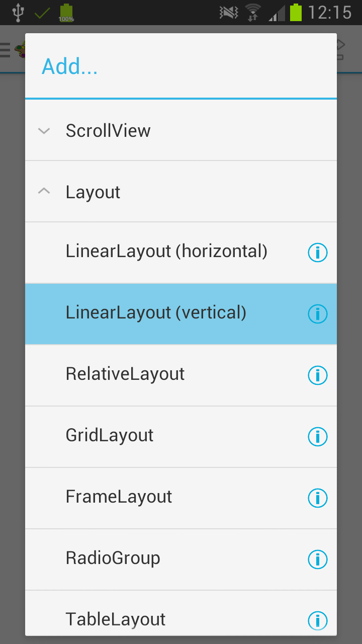Open info for LinearLayout (horizontal)
This screenshot has height=644, width=362.
[317, 253]
